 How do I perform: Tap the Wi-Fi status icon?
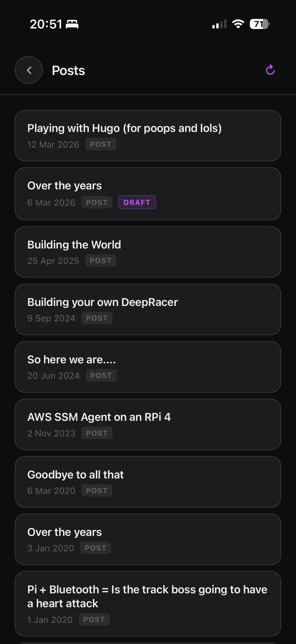[x=238, y=24]
